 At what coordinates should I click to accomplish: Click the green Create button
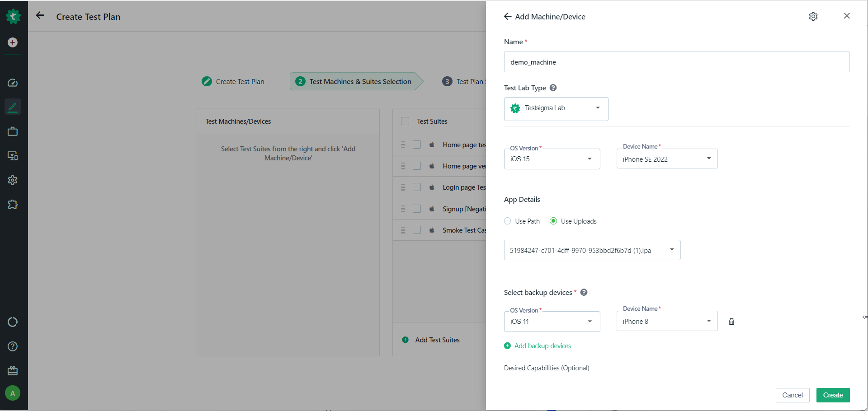point(833,395)
